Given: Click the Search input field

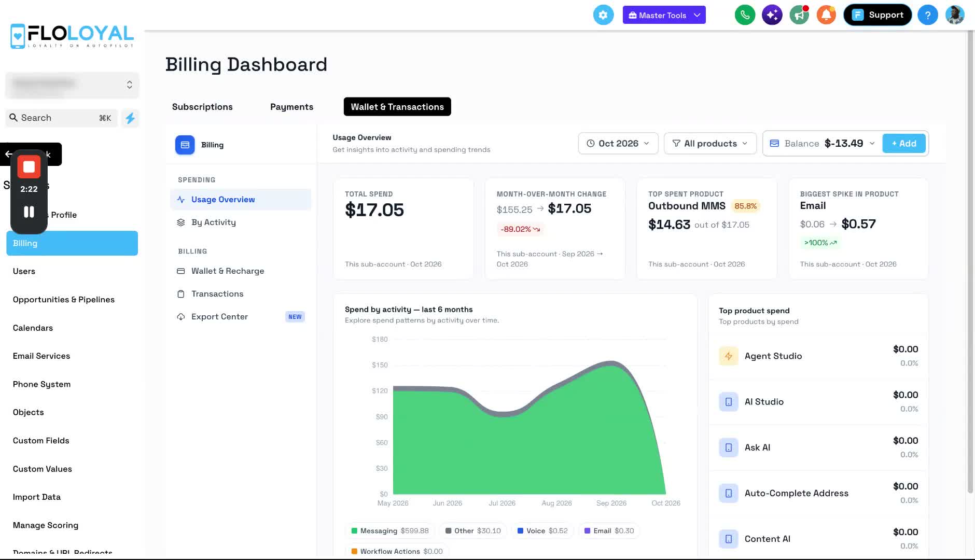Looking at the screenshot, I should pos(62,118).
